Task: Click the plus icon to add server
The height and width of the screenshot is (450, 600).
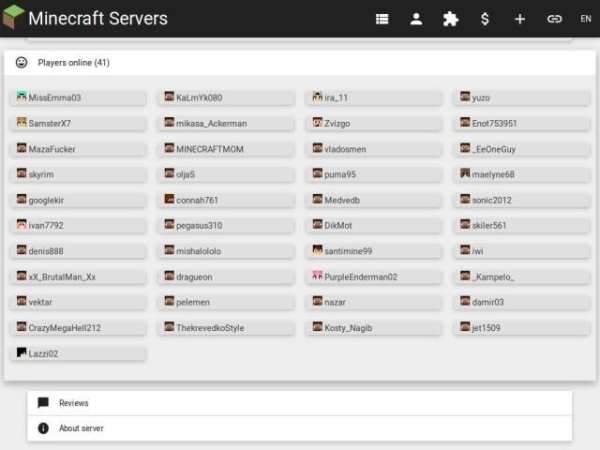Action: point(520,19)
